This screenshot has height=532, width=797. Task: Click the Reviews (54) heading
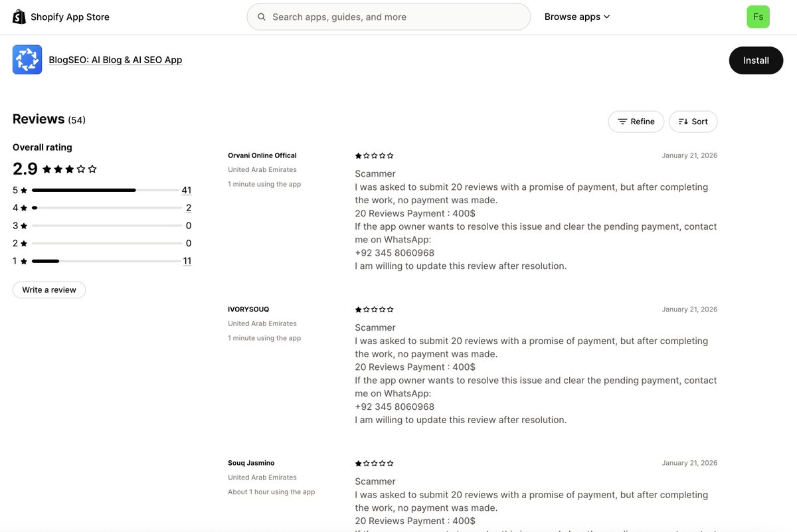pyautogui.click(x=49, y=119)
